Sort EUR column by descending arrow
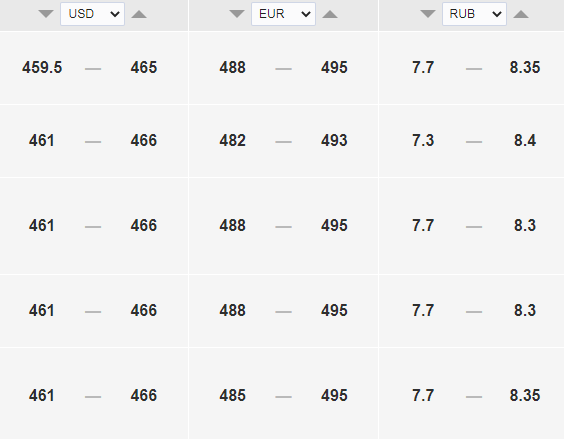 click(237, 14)
